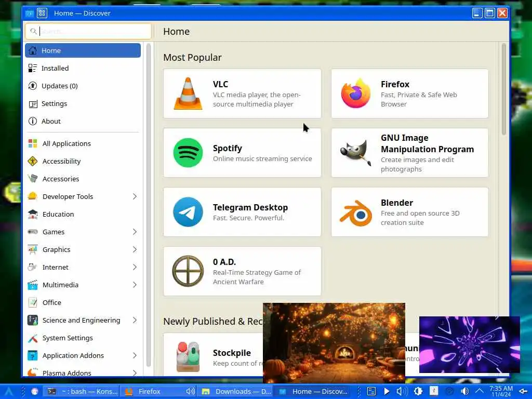The width and height of the screenshot is (532, 399).
Task: Browse All Applications category
Action: [83, 143]
